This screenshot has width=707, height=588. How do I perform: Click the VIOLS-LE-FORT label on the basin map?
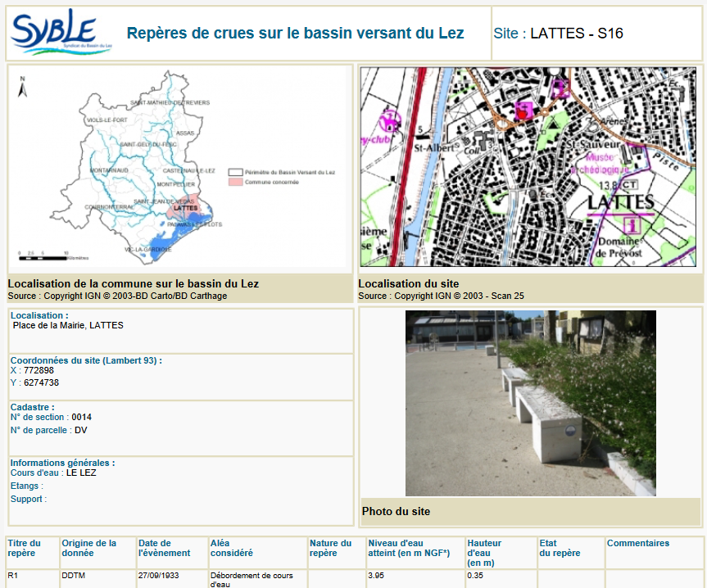pos(107,120)
